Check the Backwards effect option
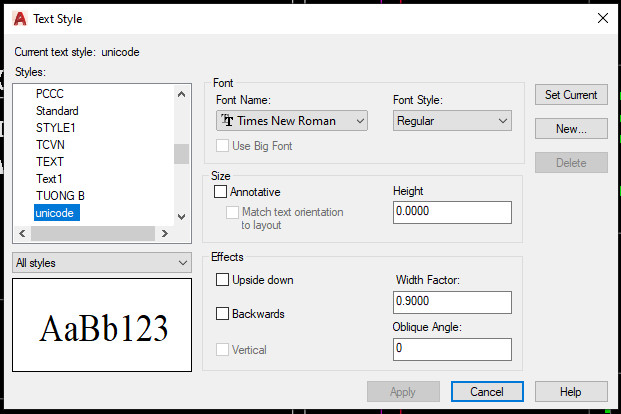Image resolution: width=621 pixels, height=414 pixels. coord(222,313)
